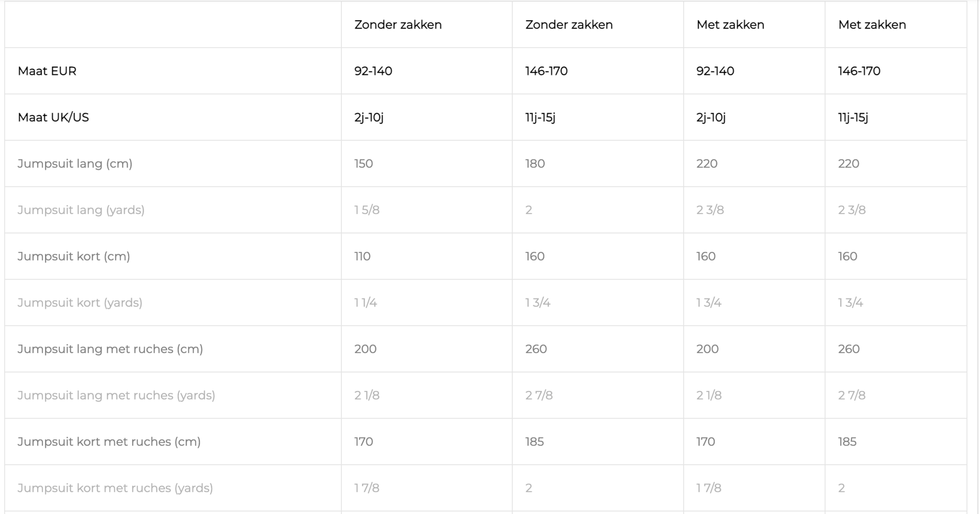
Task: Select the "Jumpsuit kort (yards)" row label
Action: tap(80, 303)
